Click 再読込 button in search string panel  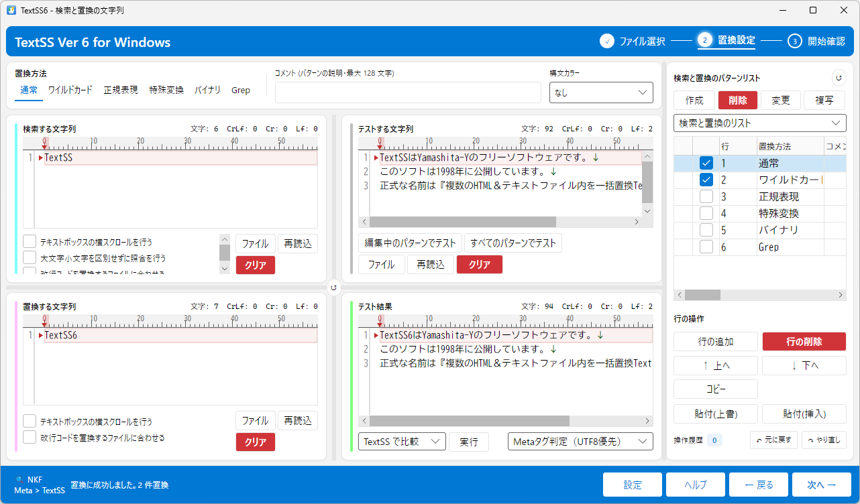coord(298,243)
